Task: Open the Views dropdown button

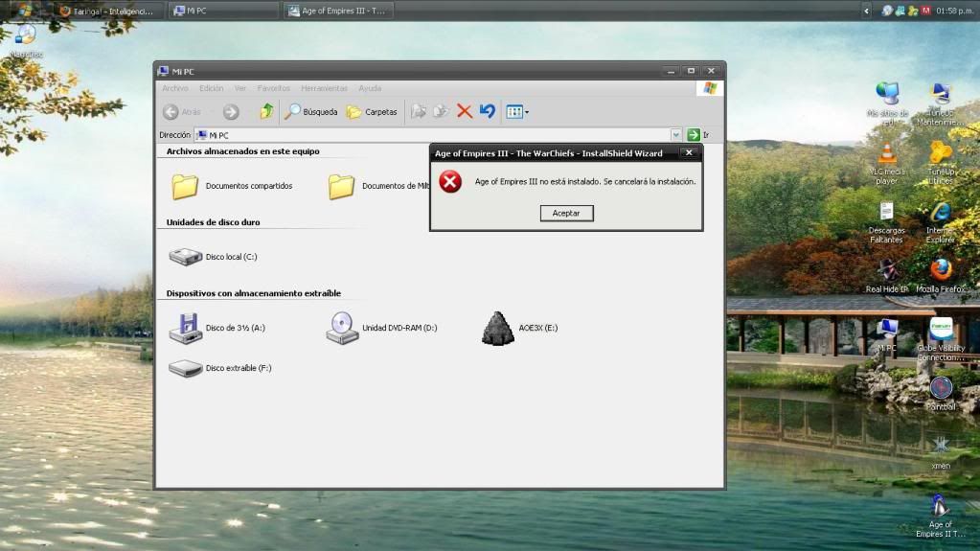Action: 517,112
